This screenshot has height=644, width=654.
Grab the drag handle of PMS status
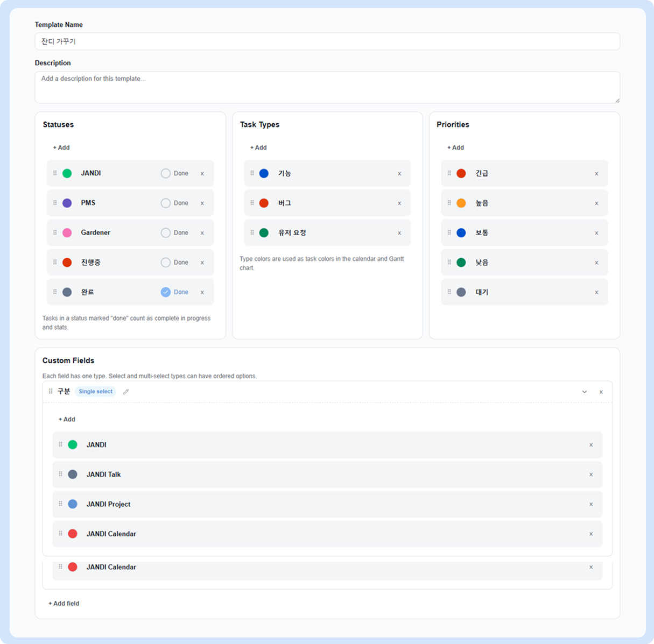55,203
